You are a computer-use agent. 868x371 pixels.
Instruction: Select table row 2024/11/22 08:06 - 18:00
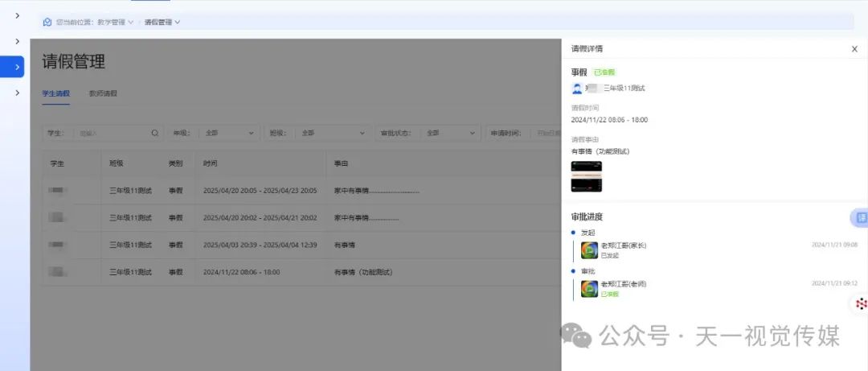point(301,272)
